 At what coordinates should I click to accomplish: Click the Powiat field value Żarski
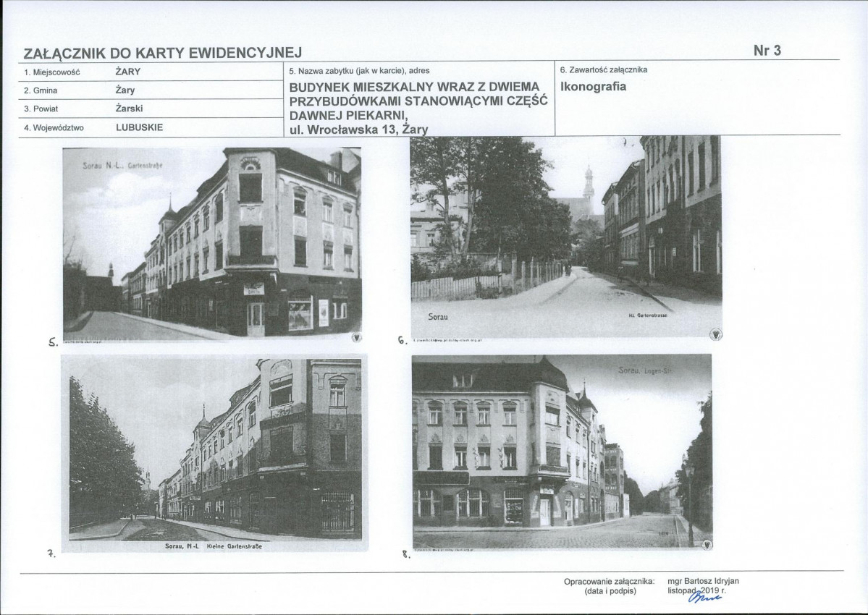pyautogui.click(x=129, y=109)
